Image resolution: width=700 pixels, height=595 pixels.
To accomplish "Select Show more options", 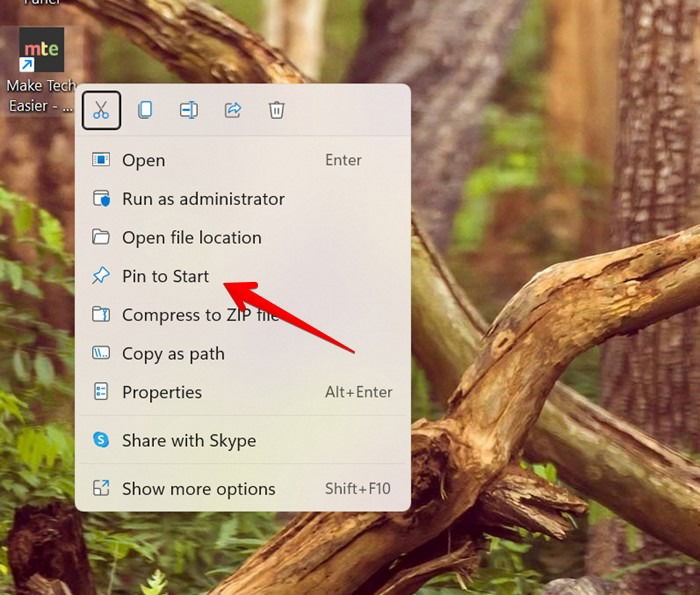I will (x=243, y=489).
